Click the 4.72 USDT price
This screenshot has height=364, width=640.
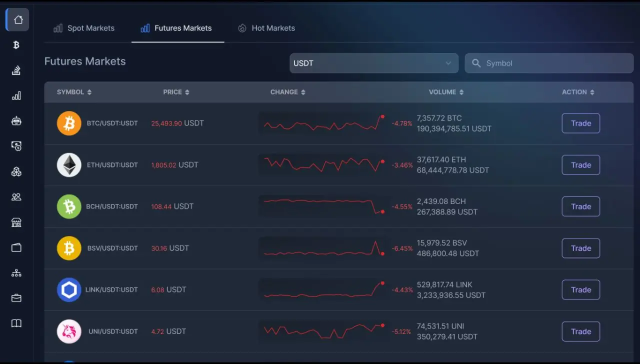pos(168,331)
